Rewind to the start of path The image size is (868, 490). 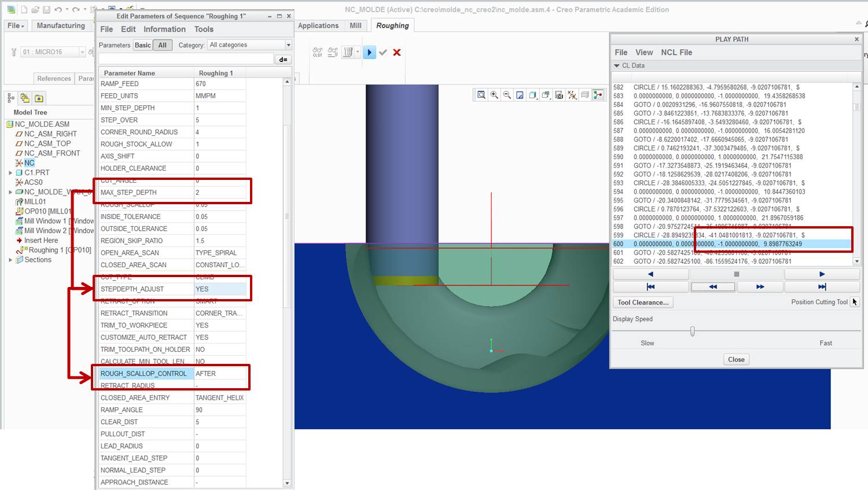650,286
